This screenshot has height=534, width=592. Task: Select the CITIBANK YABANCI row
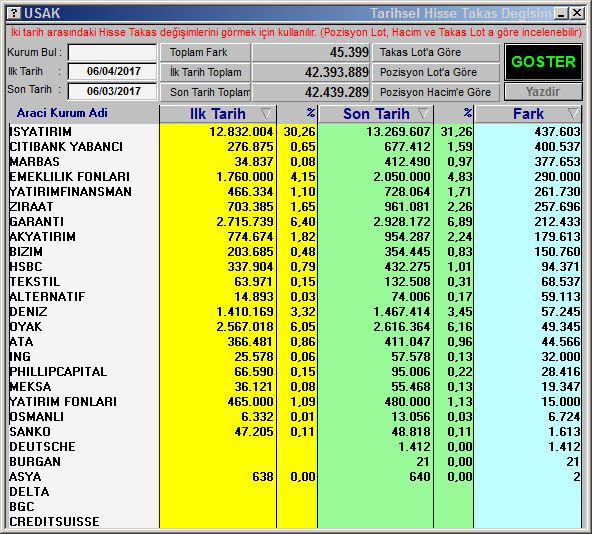294,147
